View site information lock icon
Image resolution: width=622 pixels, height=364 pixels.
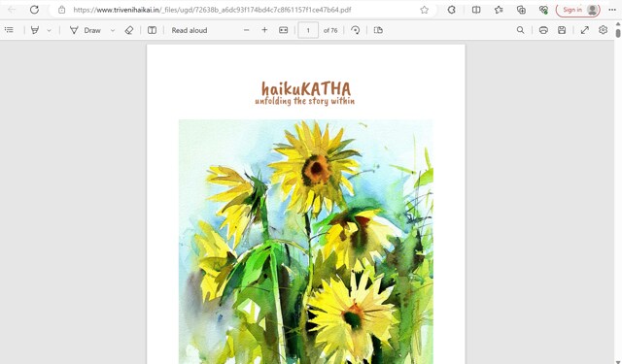pos(62,10)
